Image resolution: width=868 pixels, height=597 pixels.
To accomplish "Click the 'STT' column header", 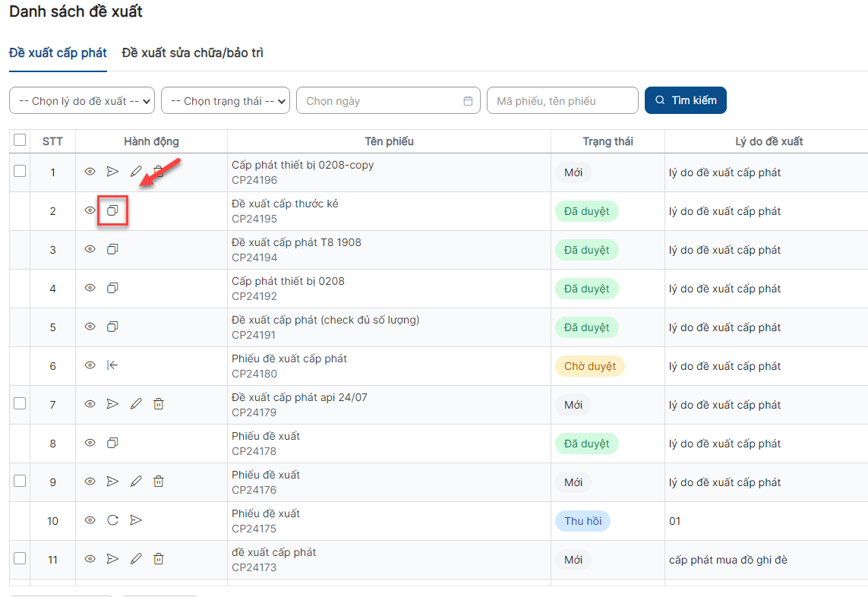I will coord(52,141).
